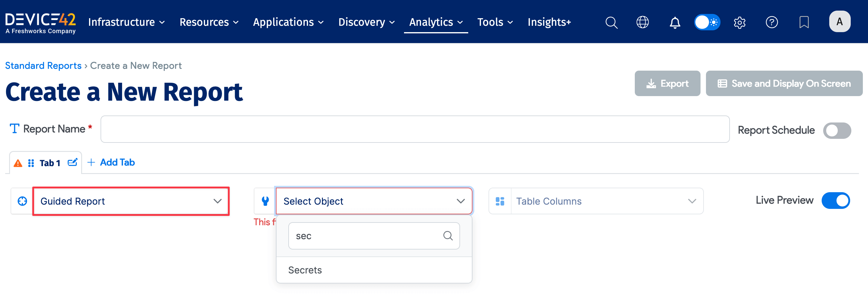This screenshot has width=868, height=308.
Task: Open the Analytics menu
Action: click(435, 22)
